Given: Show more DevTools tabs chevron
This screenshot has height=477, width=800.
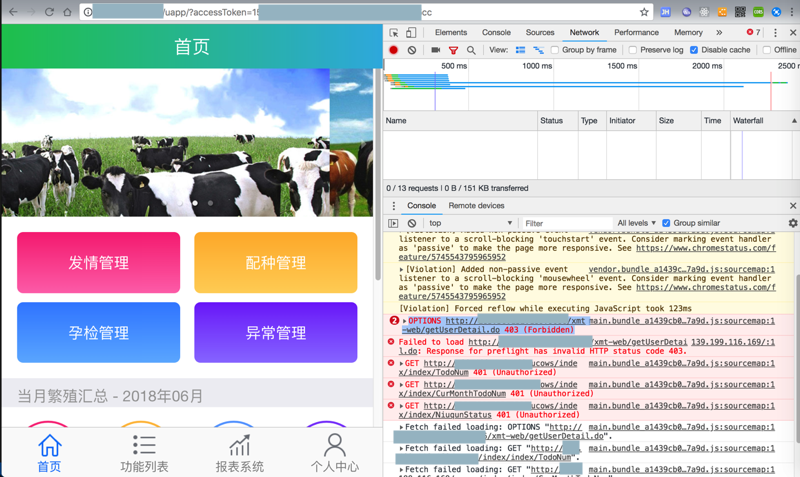Looking at the screenshot, I should point(719,33).
